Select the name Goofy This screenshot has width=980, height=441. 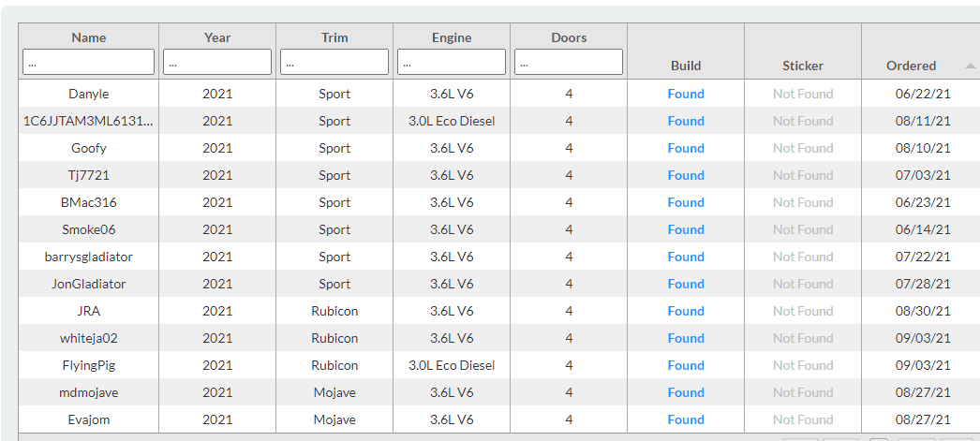[89, 149]
